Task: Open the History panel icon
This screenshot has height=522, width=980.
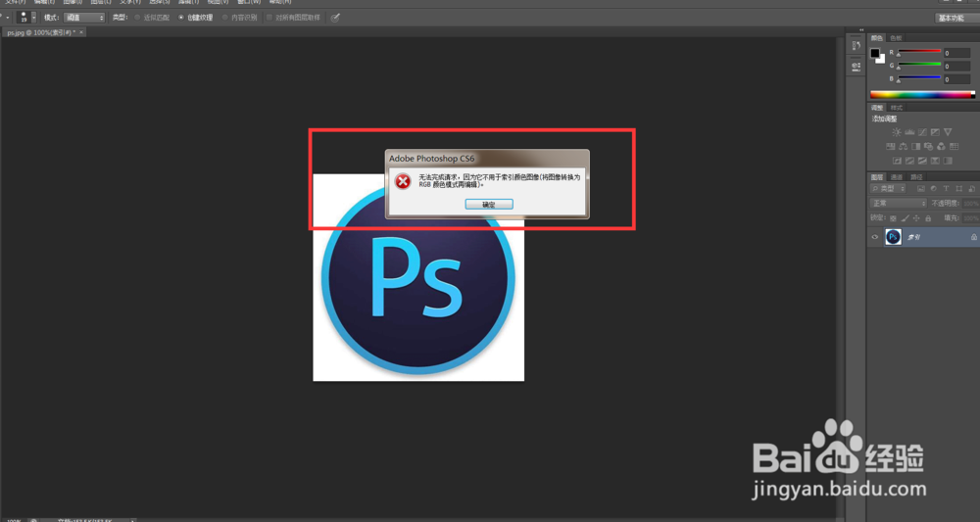Action: 856,46
